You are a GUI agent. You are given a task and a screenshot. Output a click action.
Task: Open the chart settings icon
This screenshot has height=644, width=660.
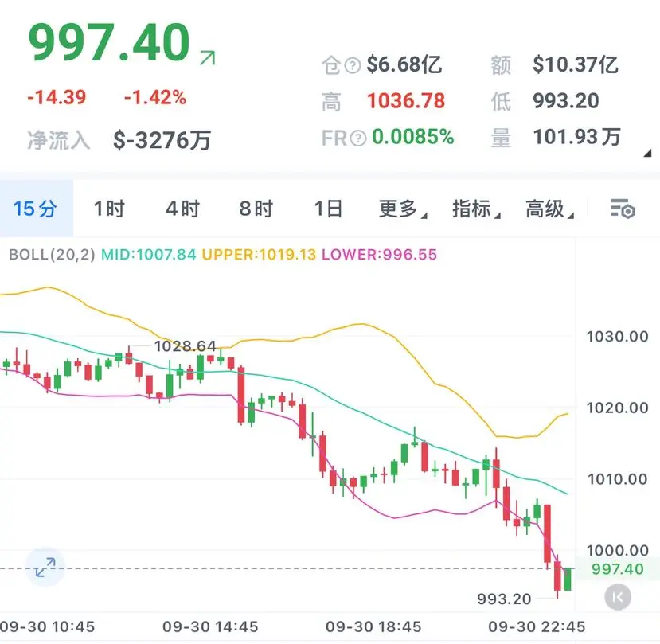[x=623, y=209]
